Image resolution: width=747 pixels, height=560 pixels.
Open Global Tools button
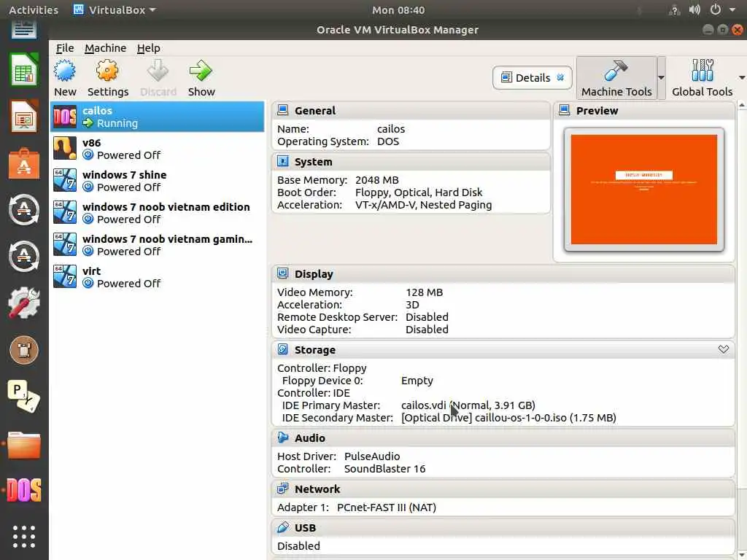tap(703, 78)
